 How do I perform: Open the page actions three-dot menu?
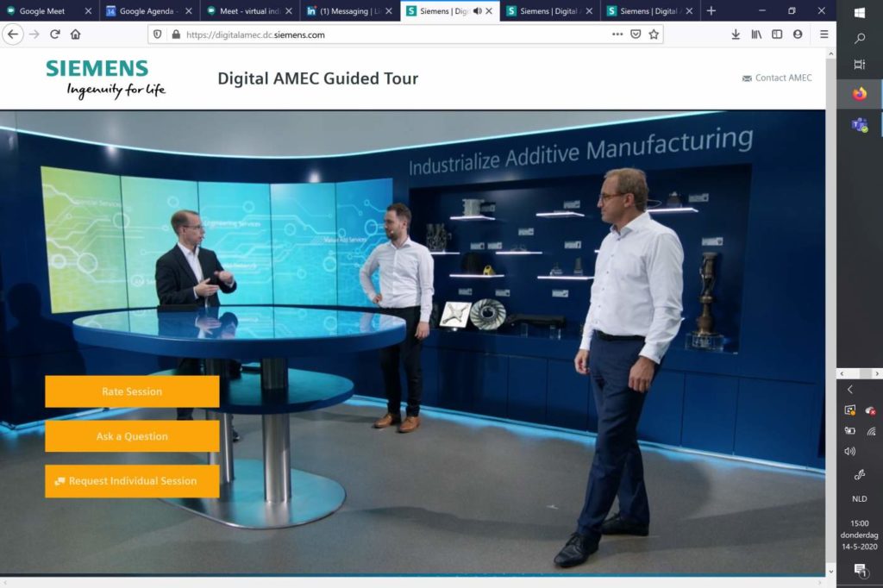coord(617,34)
